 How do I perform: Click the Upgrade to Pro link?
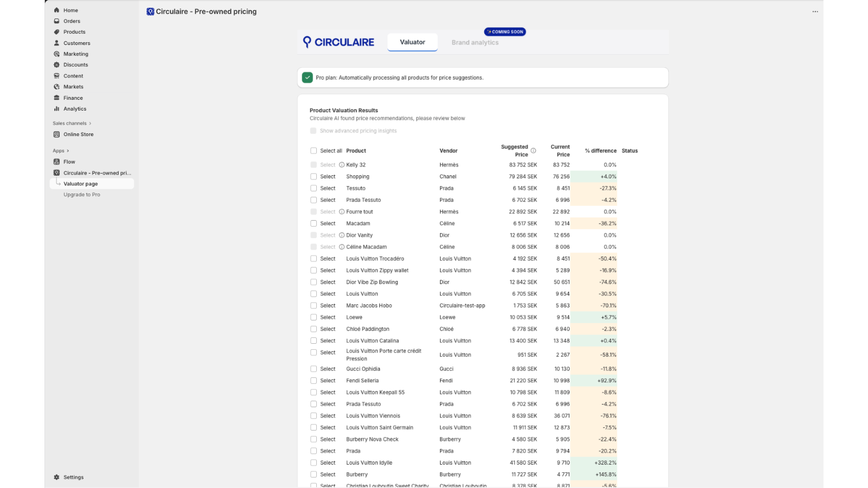point(82,195)
